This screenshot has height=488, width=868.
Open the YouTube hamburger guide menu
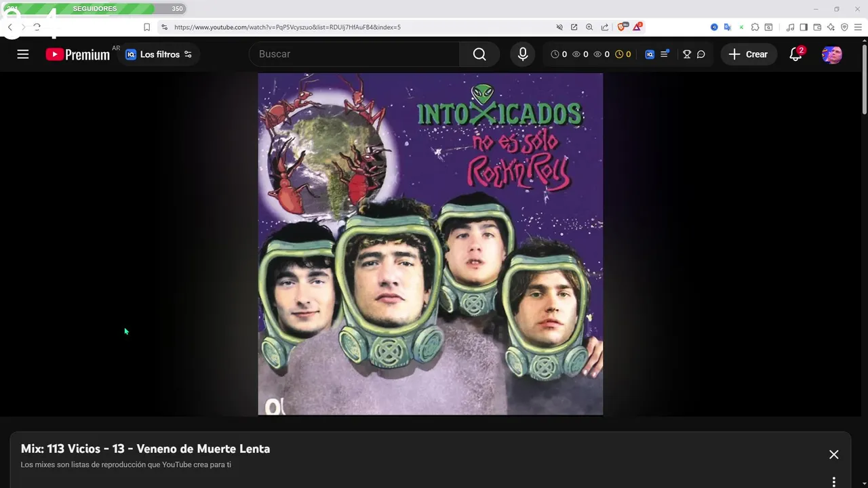coord(23,54)
